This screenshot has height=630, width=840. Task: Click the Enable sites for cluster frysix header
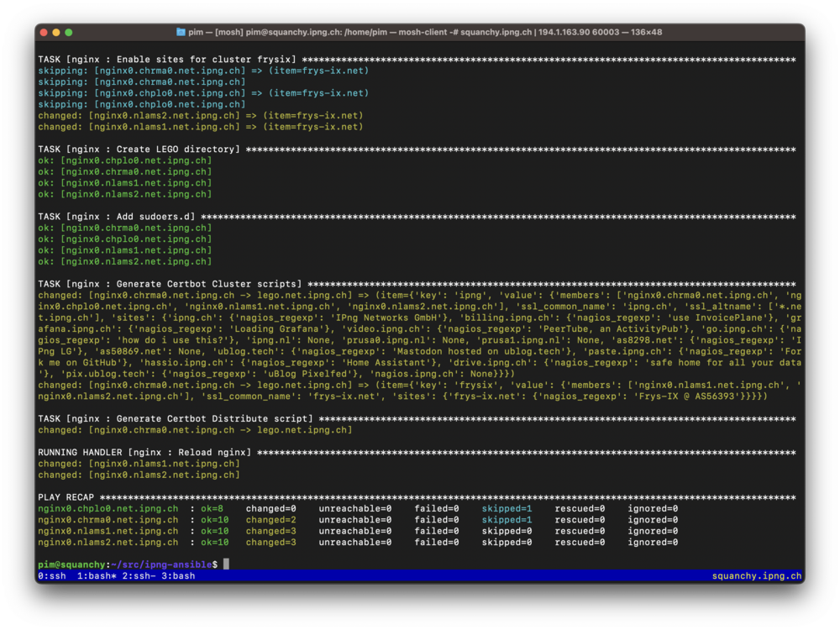pos(166,60)
